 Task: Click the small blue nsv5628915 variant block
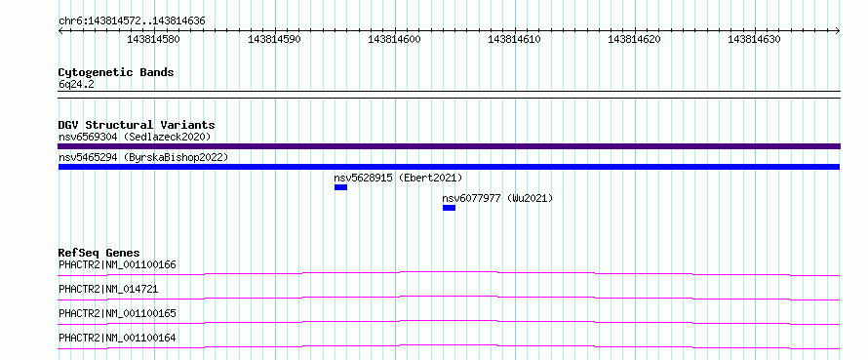coord(341,187)
